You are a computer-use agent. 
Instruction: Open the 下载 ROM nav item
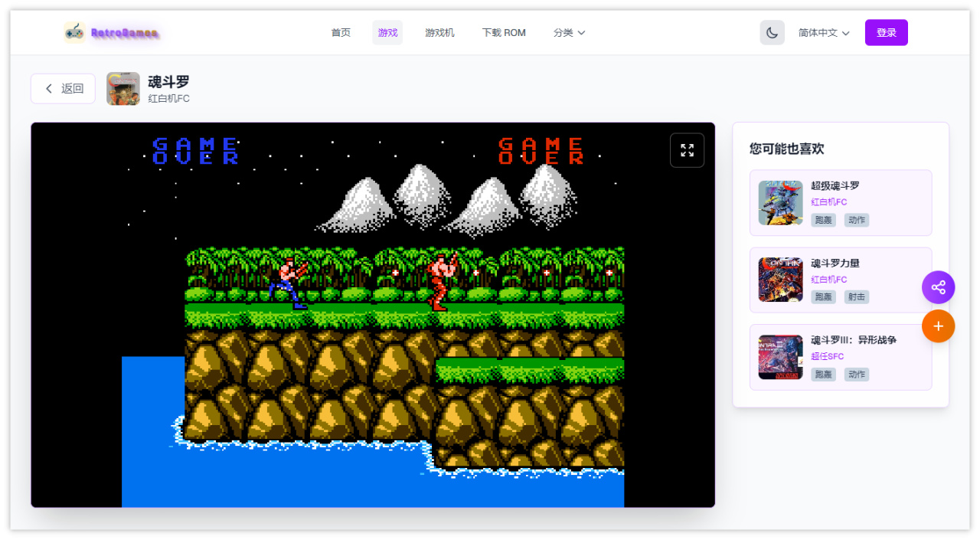[504, 33]
